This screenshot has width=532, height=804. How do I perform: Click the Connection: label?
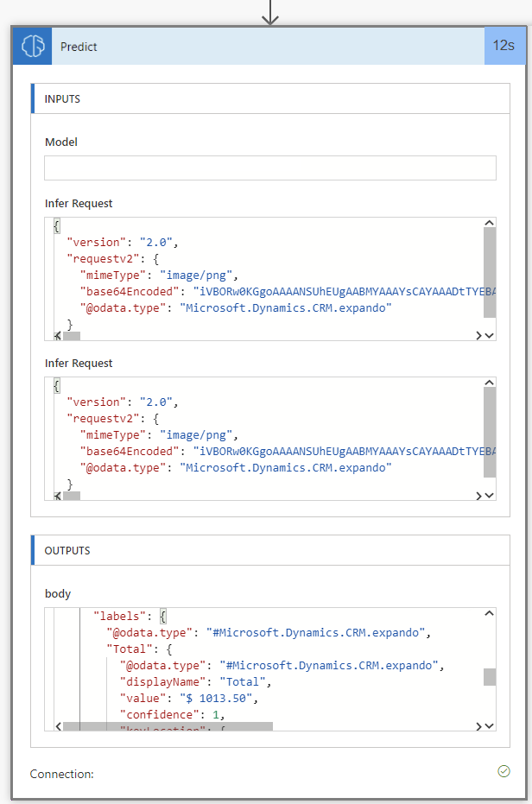pos(61,774)
